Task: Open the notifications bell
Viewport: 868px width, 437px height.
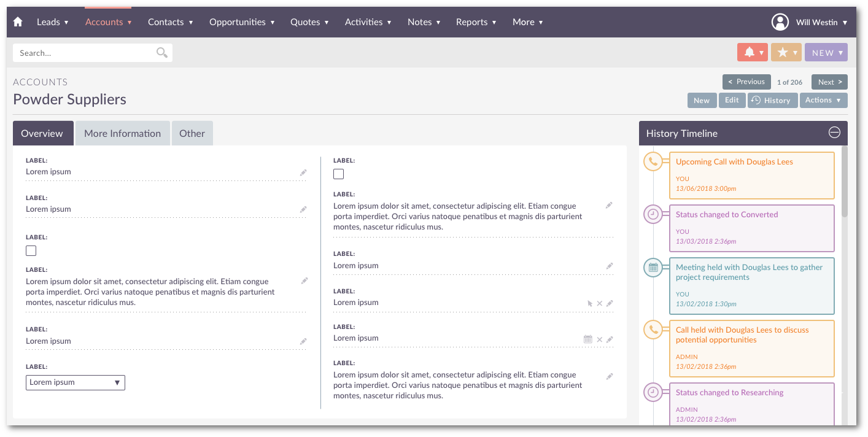Action: pyautogui.click(x=748, y=52)
